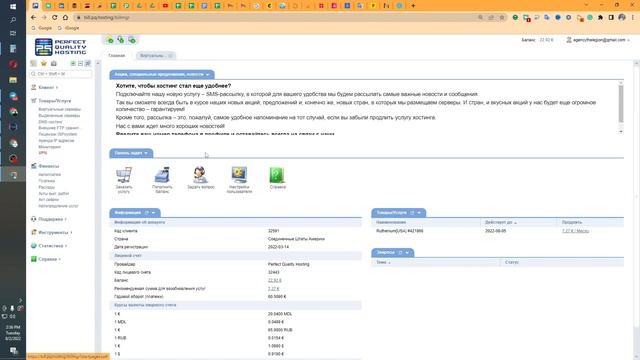Click the main page vertical scrollbar
This screenshot has width=640, height=360.
[x=637, y=196]
